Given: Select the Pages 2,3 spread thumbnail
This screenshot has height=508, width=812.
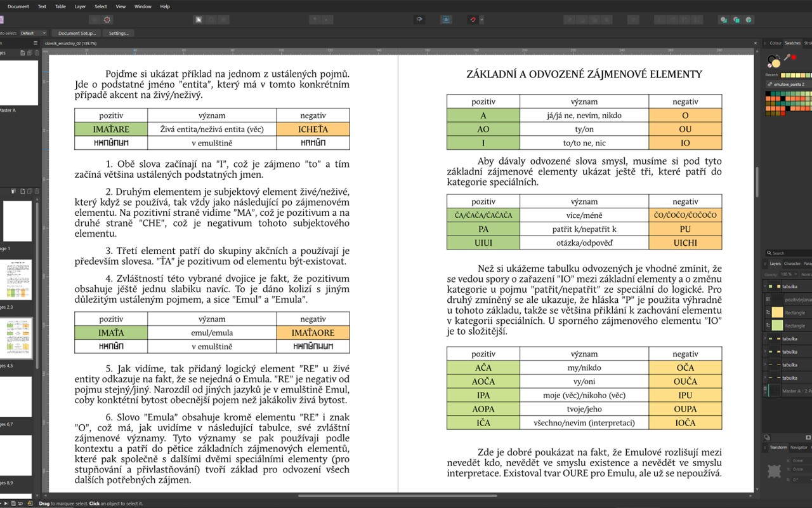Looking at the screenshot, I should (17, 279).
